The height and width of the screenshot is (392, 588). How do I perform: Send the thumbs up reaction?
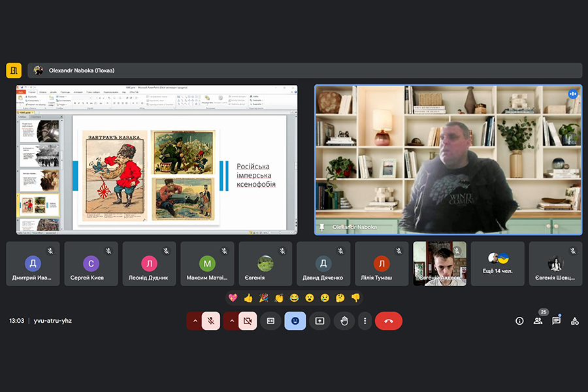coord(248,298)
